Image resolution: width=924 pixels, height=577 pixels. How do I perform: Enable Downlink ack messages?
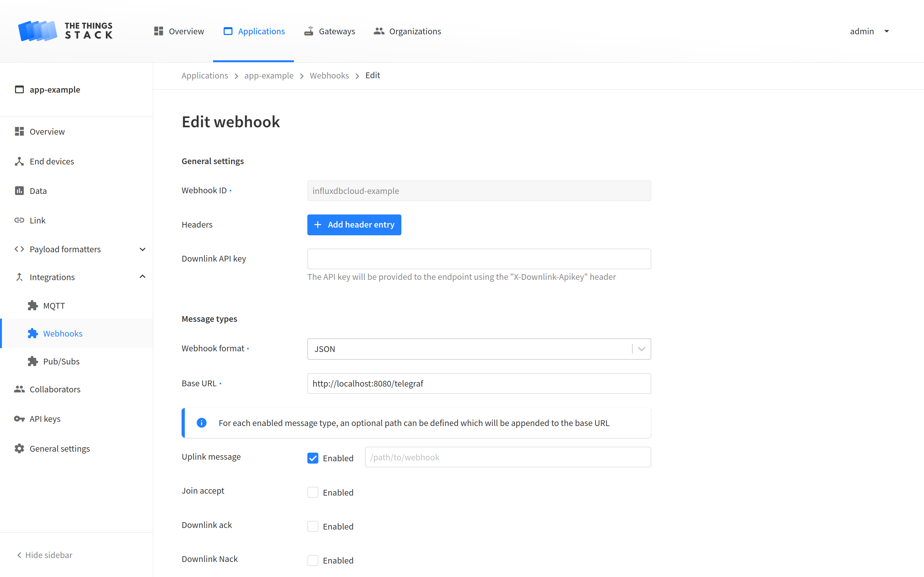[x=313, y=526]
